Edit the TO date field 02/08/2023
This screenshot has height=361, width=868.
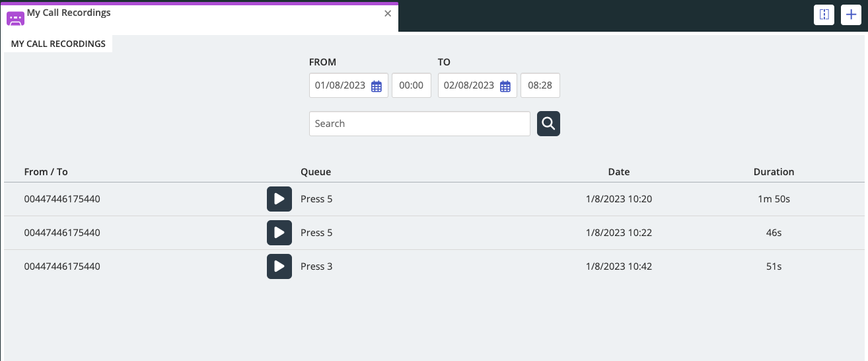(x=469, y=86)
